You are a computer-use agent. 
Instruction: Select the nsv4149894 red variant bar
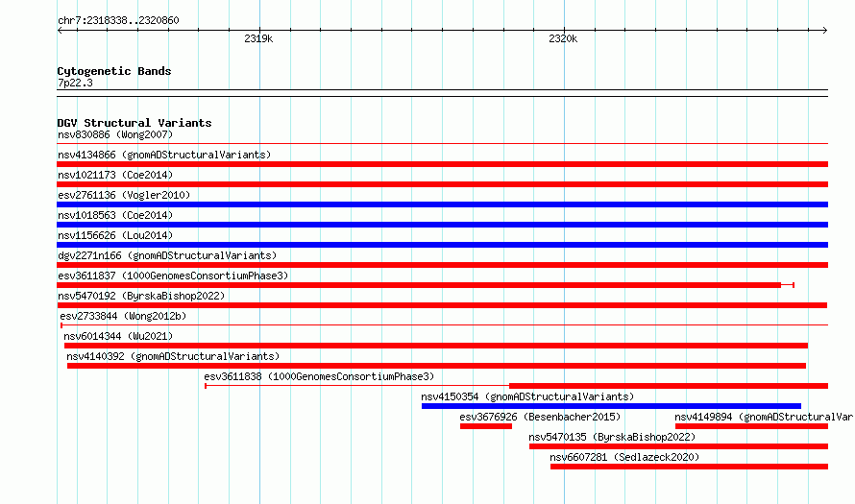point(751,426)
